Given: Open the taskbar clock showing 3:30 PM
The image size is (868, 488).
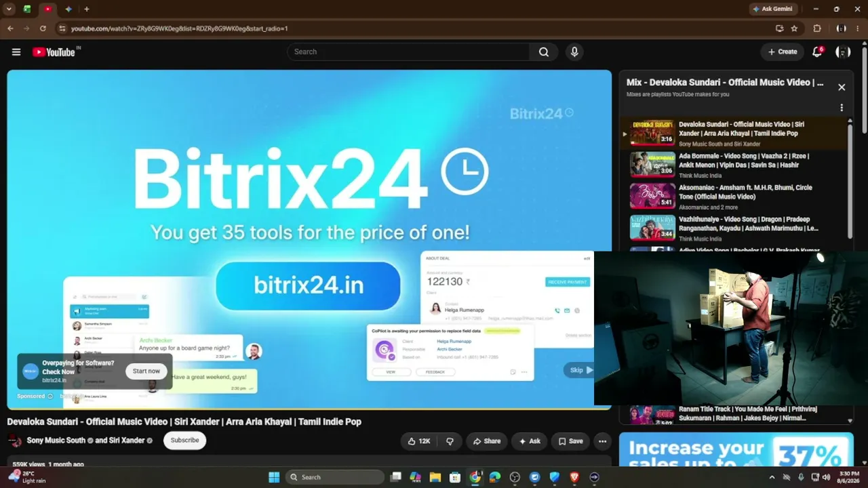Looking at the screenshot, I should point(849,477).
